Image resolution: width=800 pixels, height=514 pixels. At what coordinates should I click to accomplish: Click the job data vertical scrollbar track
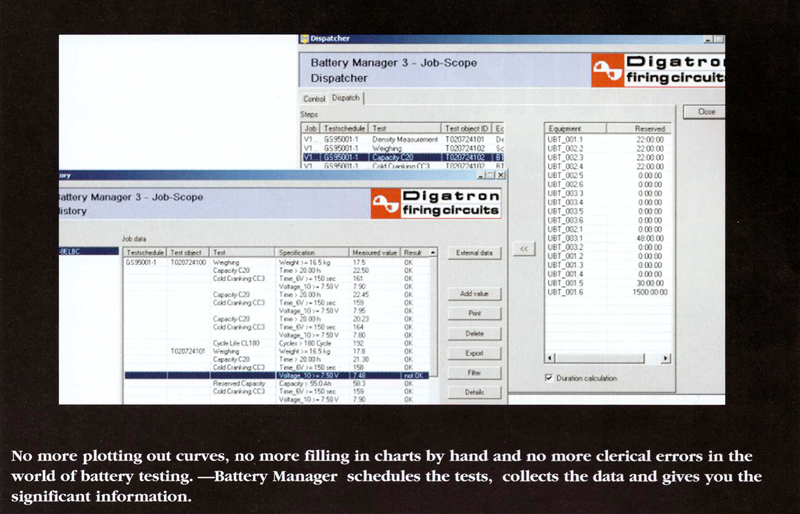coord(433,316)
